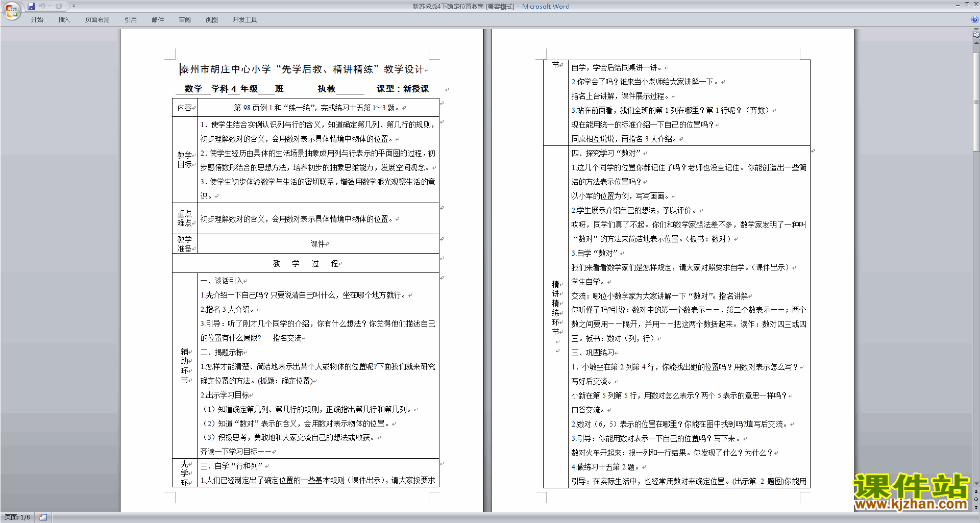Click the 课件 table cell

pyautogui.click(x=318, y=244)
